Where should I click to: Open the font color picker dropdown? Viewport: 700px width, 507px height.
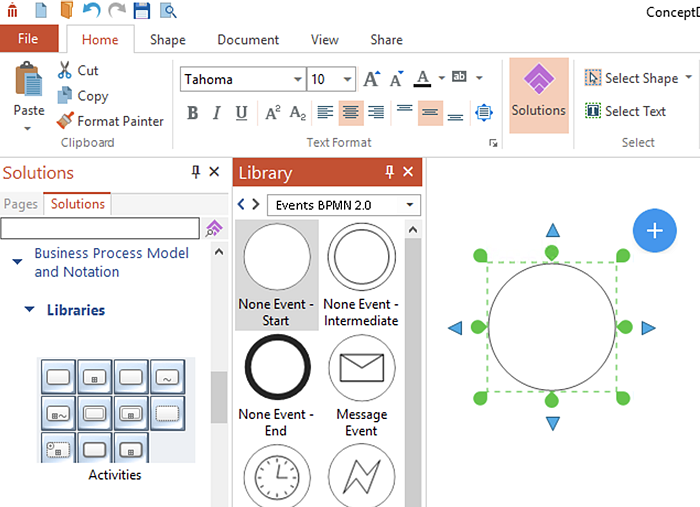439,79
